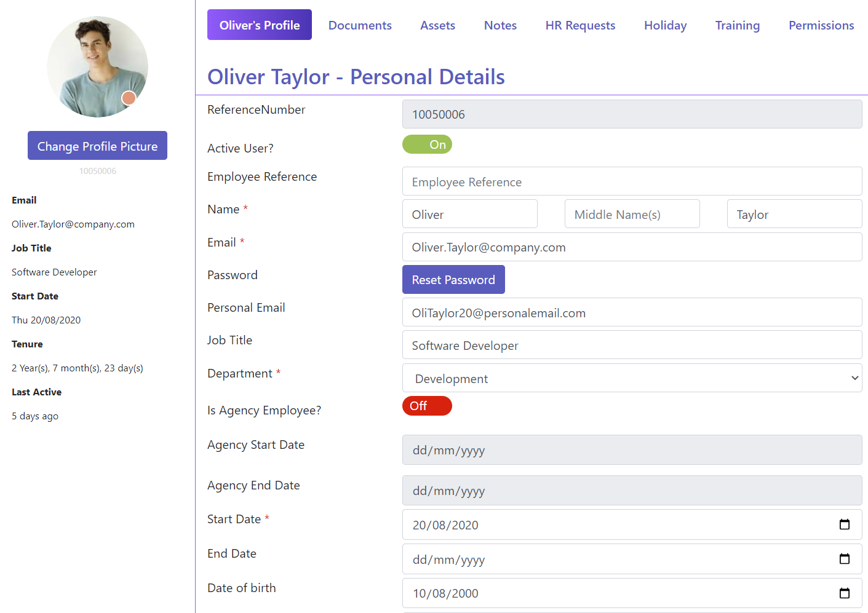The image size is (868, 613).
Task: Open calendar picker for Start Date field
Action: (845, 524)
